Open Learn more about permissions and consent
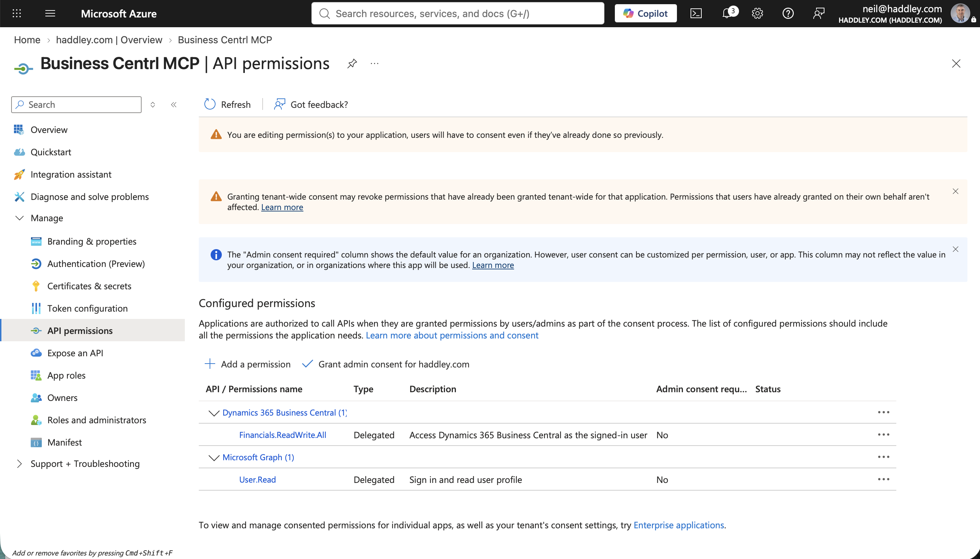 coord(452,335)
